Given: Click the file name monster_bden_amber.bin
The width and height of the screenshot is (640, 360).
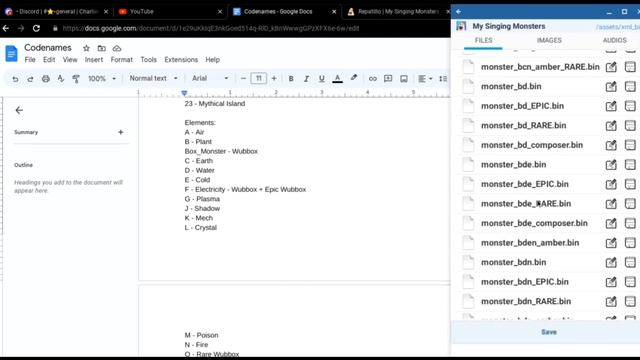Looking at the screenshot, I should [530, 243].
